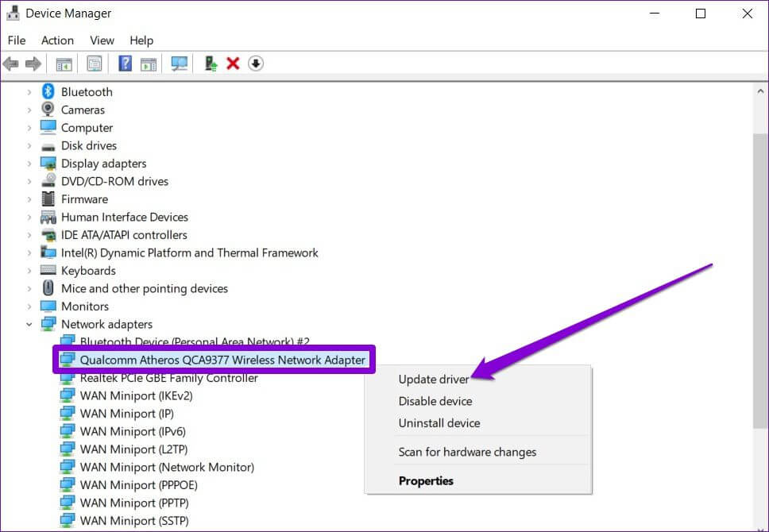This screenshot has width=769, height=532.
Task: Click the show/hide console tree icon
Action: [64, 64]
